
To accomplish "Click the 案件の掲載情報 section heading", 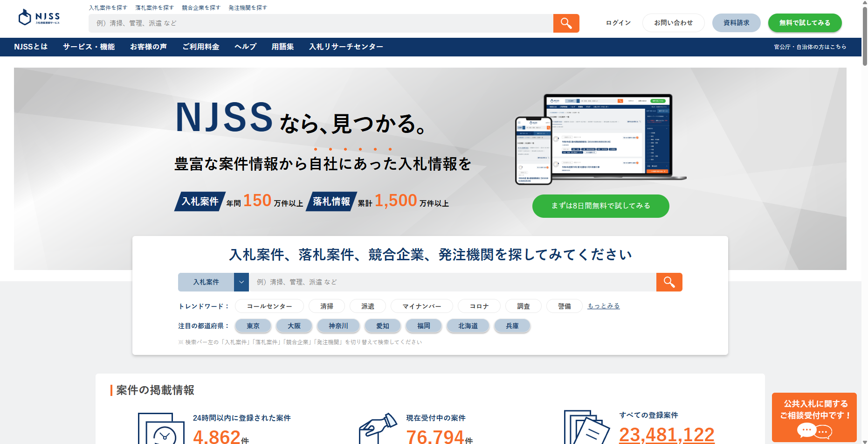I will pyautogui.click(x=155, y=390).
